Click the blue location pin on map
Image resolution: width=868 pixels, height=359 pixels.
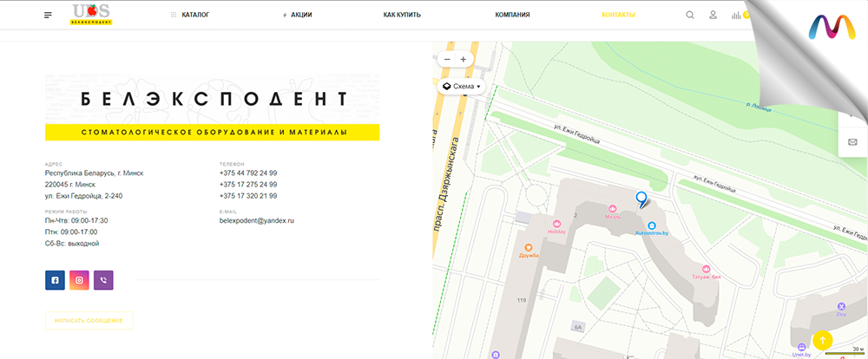click(x=641, y=199)
